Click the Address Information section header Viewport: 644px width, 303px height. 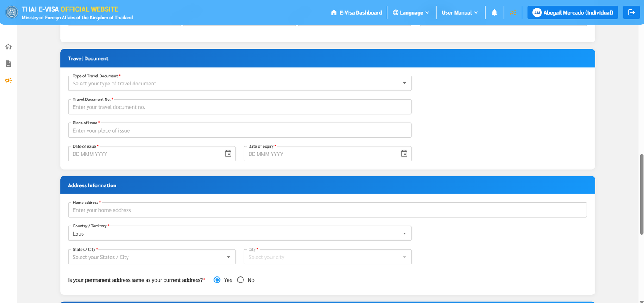(328, 185)
